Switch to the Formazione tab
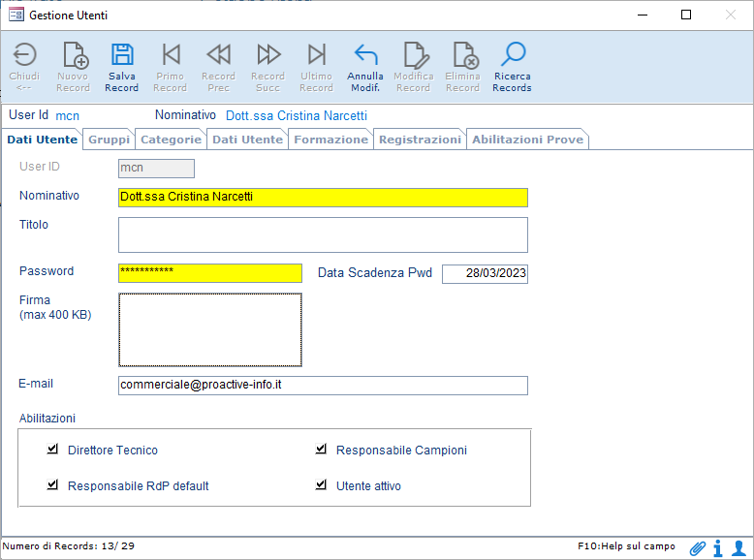 (x=330, y=140)
